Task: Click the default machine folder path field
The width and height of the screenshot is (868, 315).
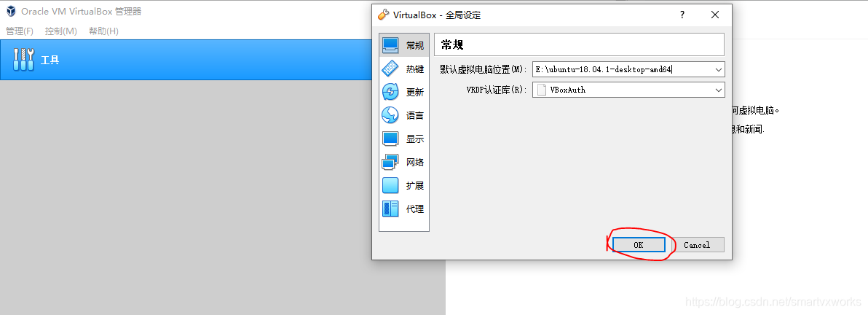Action: (x=623, y=69)
